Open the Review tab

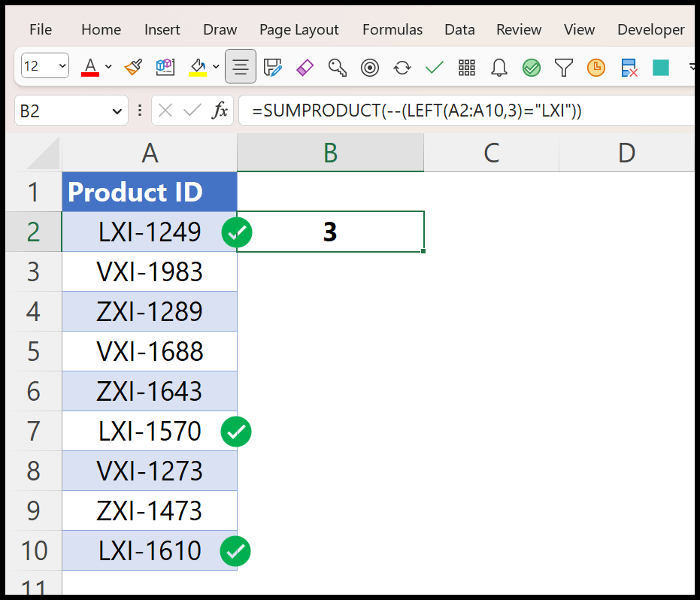[x=519, y=29]
